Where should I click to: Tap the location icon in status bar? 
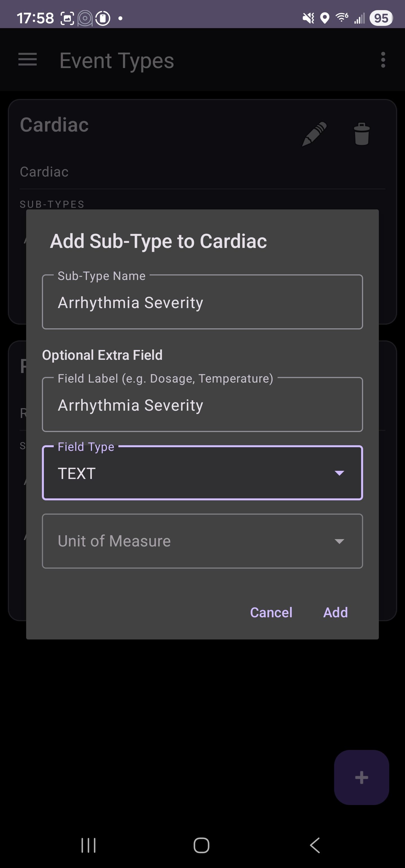pos(324,18)
